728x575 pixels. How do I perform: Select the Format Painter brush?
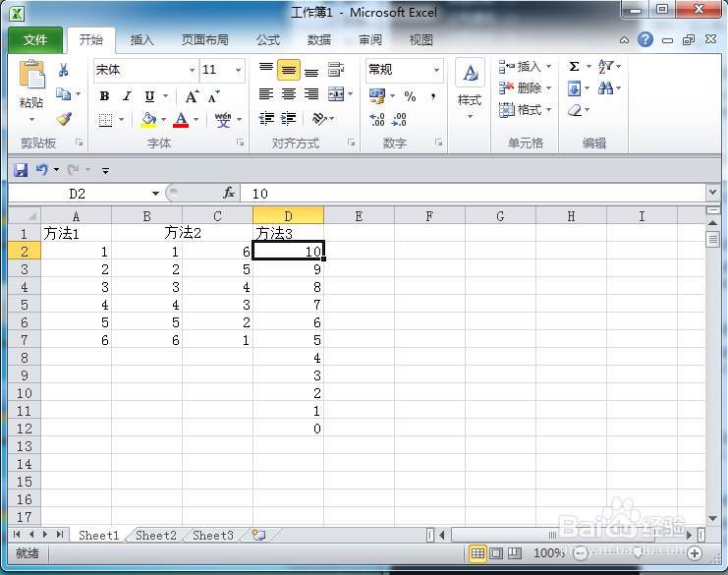click(x=64, y=118)
